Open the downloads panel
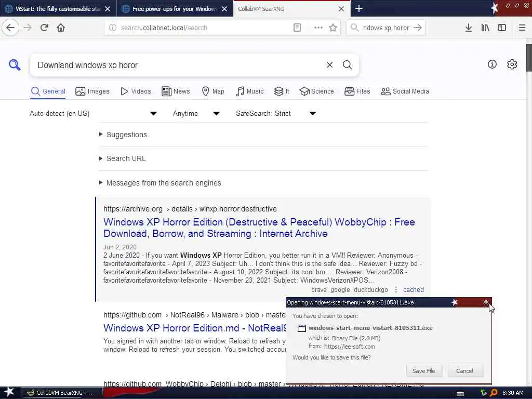 pos(469,28)
